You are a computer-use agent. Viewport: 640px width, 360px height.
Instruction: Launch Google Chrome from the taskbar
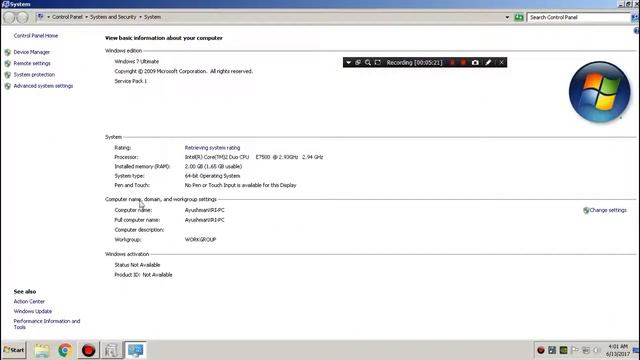click(65, 350)
